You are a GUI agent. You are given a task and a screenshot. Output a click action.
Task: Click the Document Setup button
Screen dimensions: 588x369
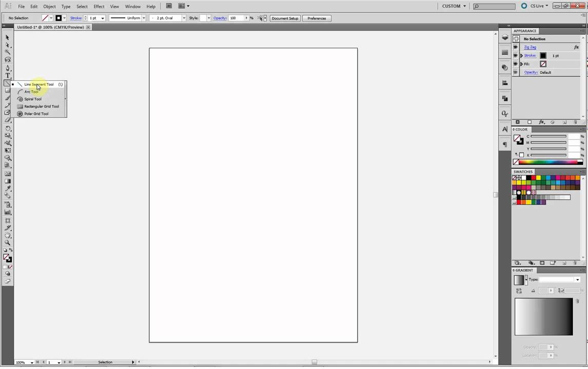(285, 18)
